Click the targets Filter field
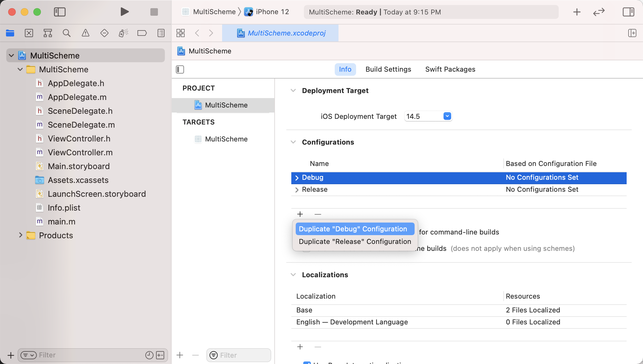Viewport: 643px width, 364px height. [x=242, y=355]
